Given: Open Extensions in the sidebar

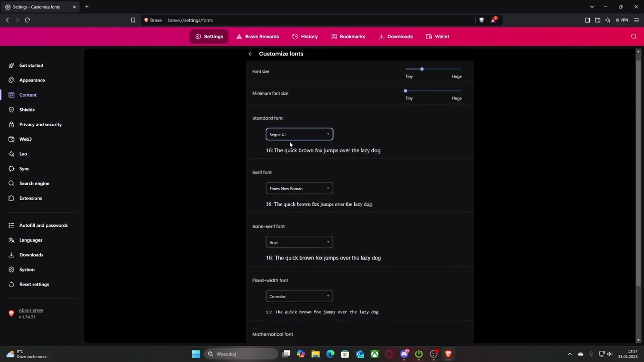Looking at the screenshot, I should 31,198.
